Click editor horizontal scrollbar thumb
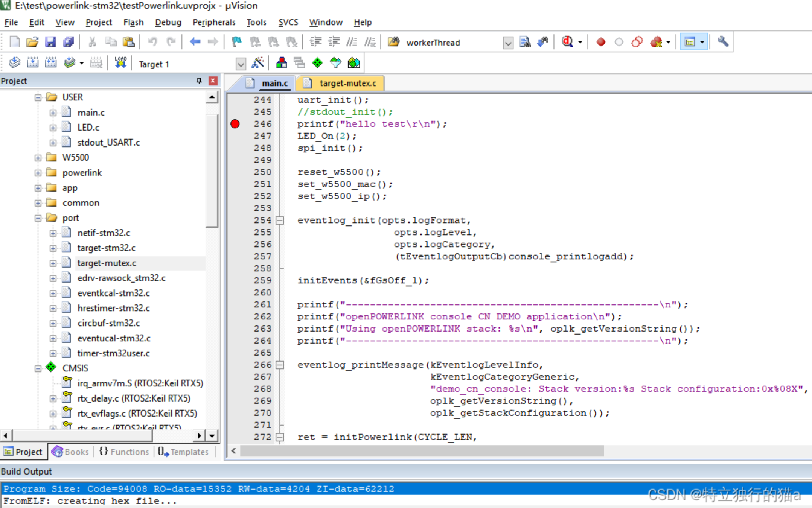 [x=422, y=451]
